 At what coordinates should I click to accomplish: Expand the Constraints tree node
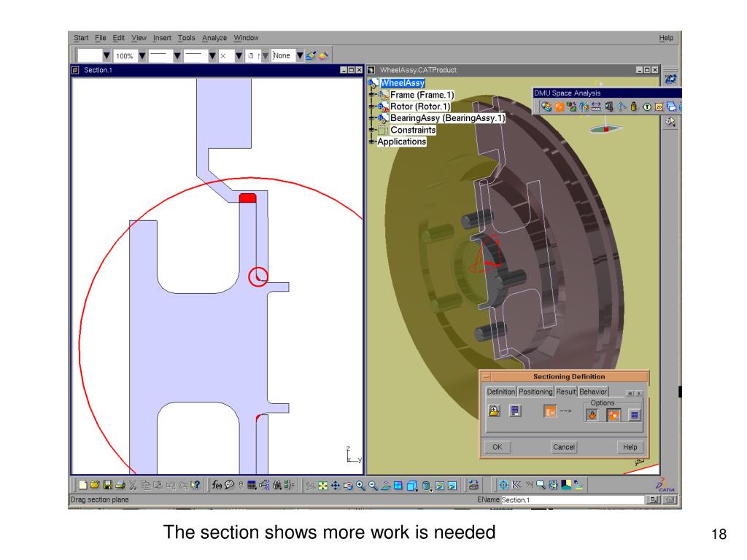tap(372, 130)
